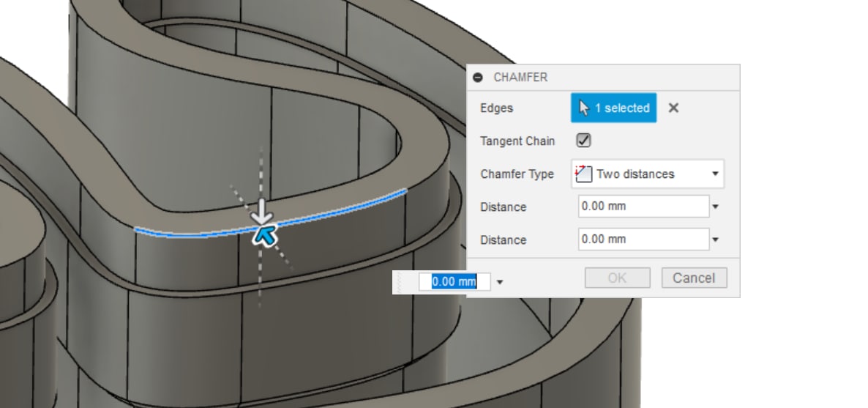This screenshot has width=868, height=408.
Task: Click the Edges label
Action: [x=496, y=108]
